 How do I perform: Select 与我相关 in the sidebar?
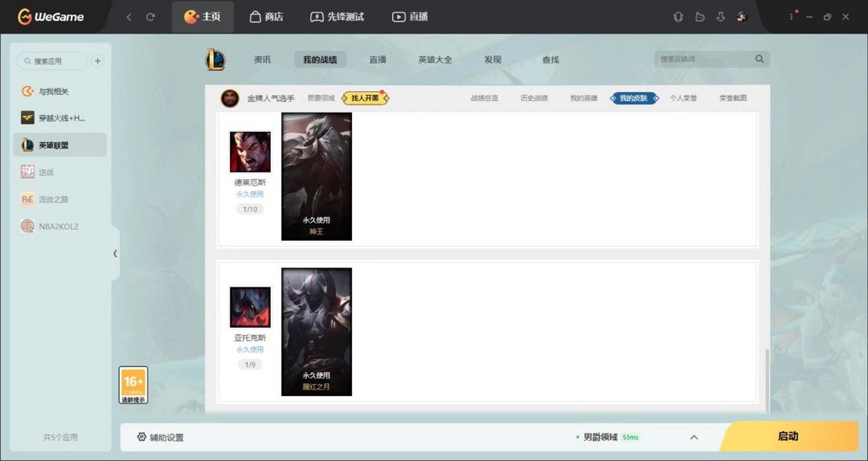pyautogui.click(x=59, y=92)
